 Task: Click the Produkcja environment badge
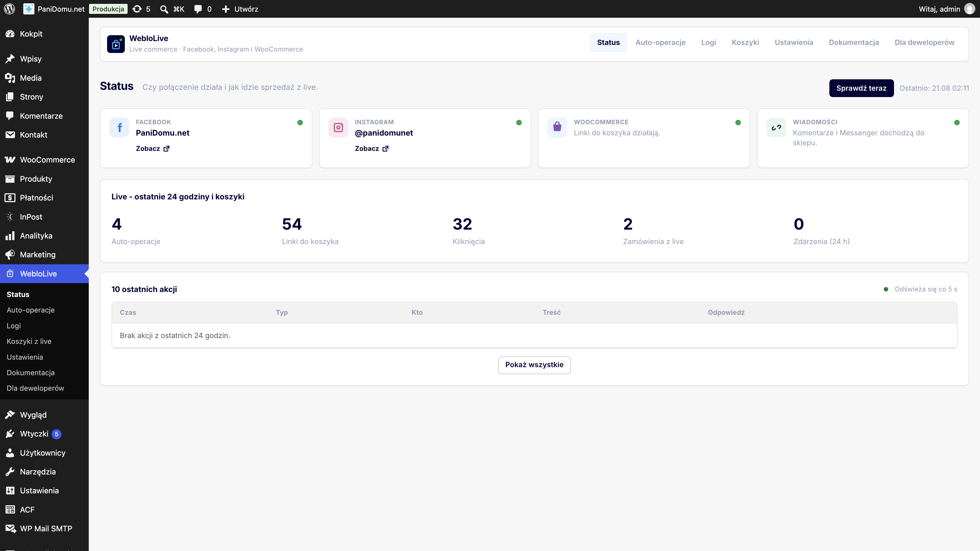(108, 9)
